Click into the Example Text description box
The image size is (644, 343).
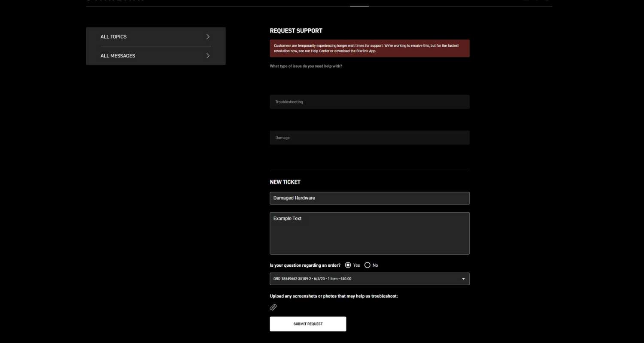(x=369, y=234)
